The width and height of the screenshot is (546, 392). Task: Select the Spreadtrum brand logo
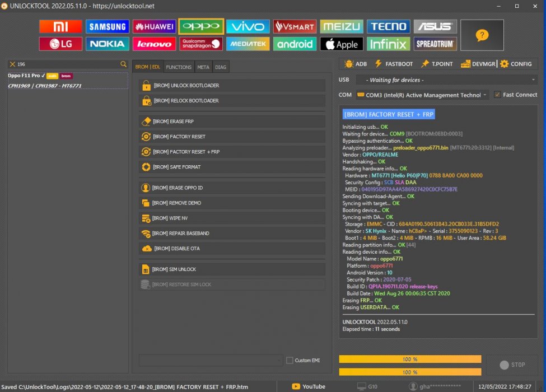pos(435,44)
